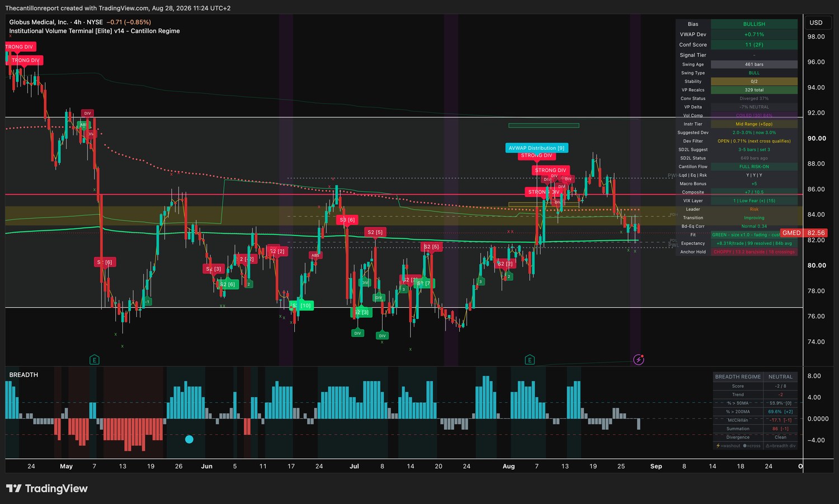
Task: Click the BREADTH REGIME header cell
Action: (x=738, y=377)
